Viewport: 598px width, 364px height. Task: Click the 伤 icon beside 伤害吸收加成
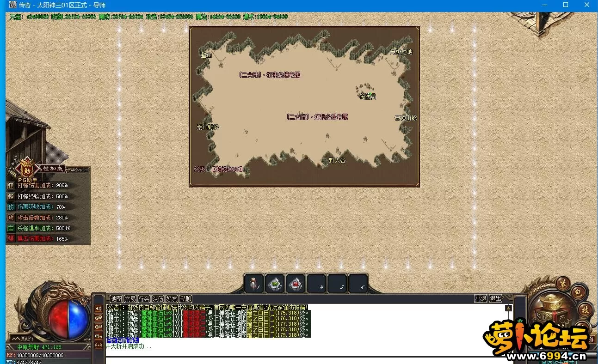tap(11, 207)
